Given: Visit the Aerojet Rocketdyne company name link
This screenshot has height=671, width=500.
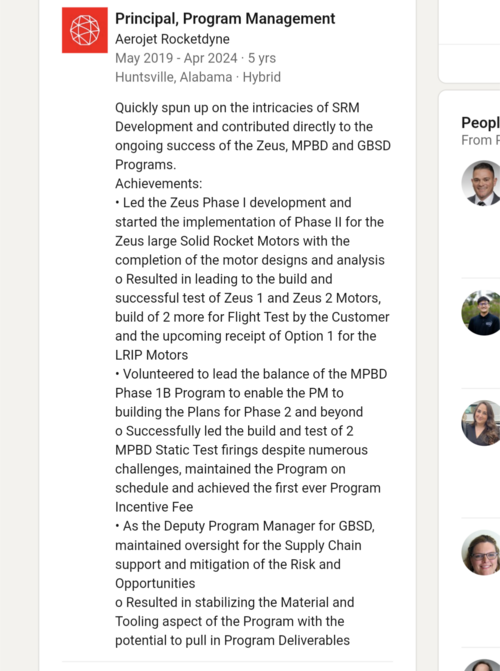Looking at the screenshot, I should (172, 39).
